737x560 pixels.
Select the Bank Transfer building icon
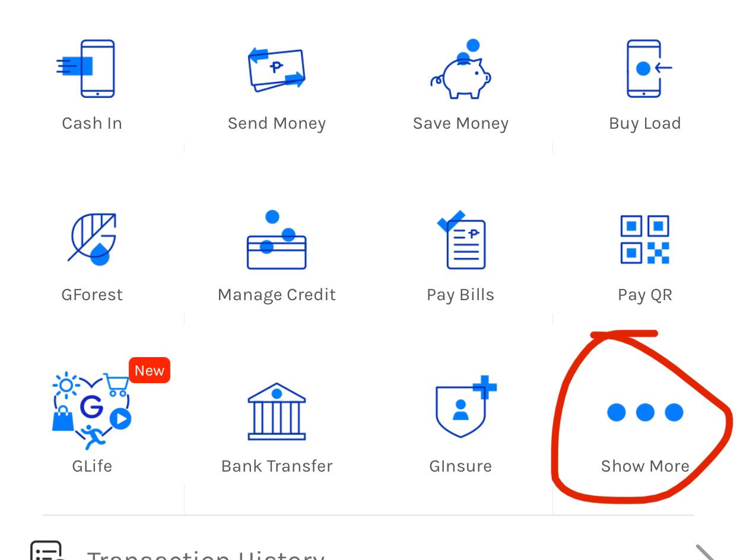pyautogui.click(x=277, y=411)
